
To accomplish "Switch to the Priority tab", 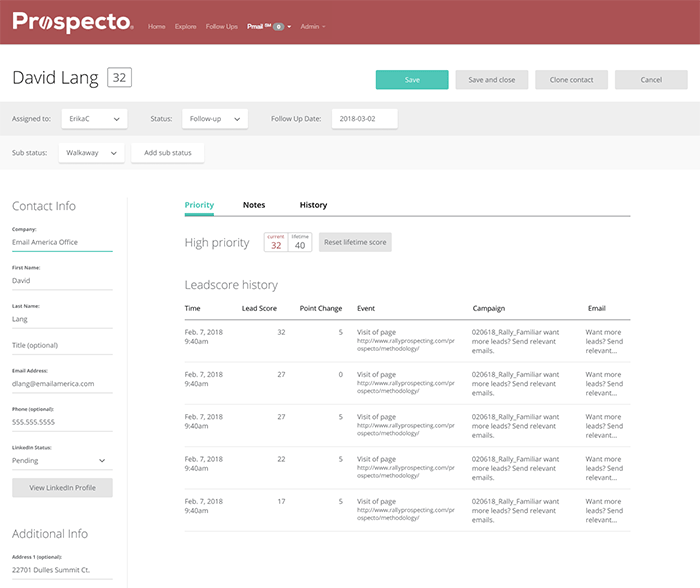I will (x=199, y=205).
